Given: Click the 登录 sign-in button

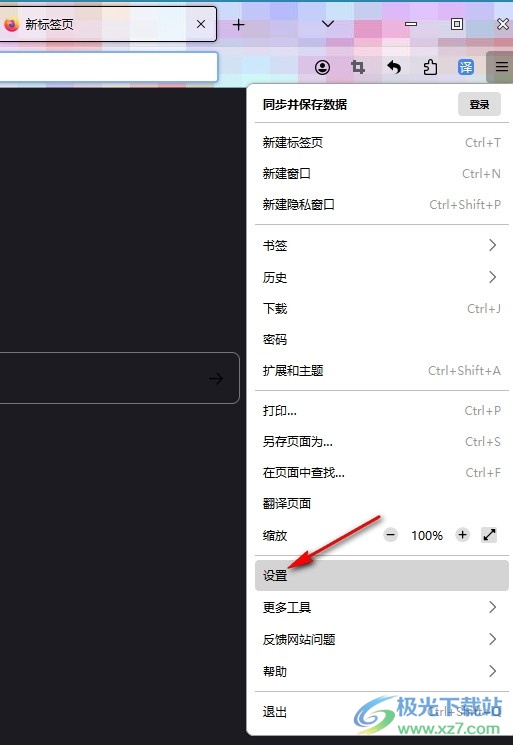Looking at the screenshot, I should (x=479, y=104).
